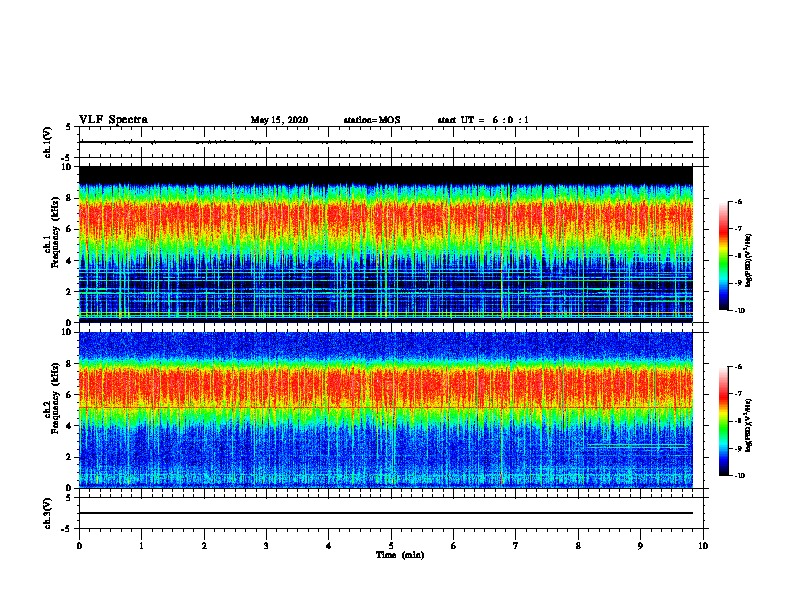This screenshot has height=612, width=792.
Task: Select the 'ch.1 Frequency (kHz)' axis label
Action: 51,232
